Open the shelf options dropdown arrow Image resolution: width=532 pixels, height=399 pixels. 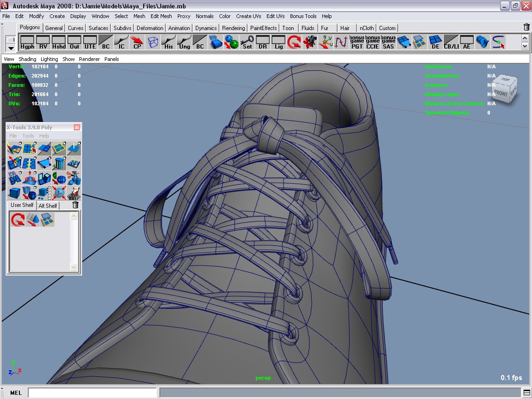pos(11,48)
